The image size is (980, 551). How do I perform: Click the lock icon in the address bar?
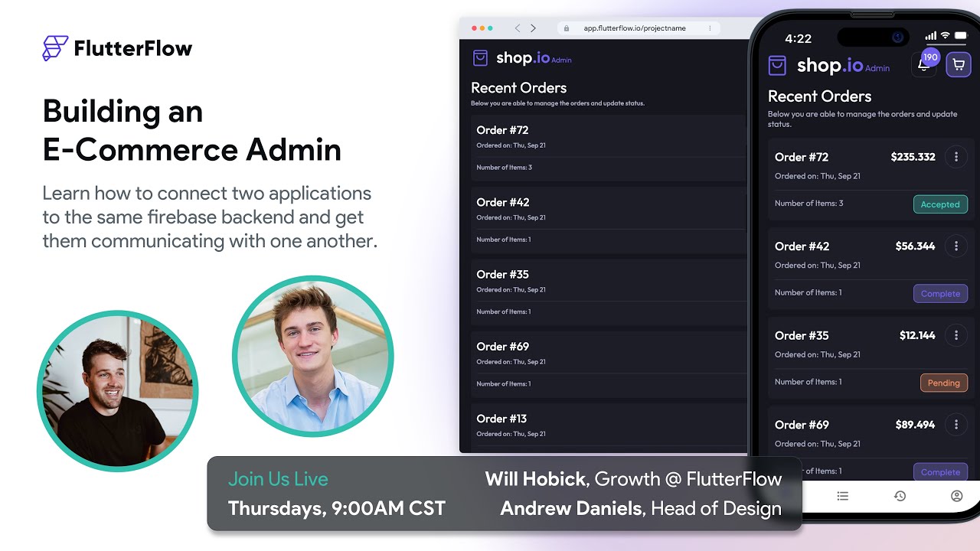567,28
